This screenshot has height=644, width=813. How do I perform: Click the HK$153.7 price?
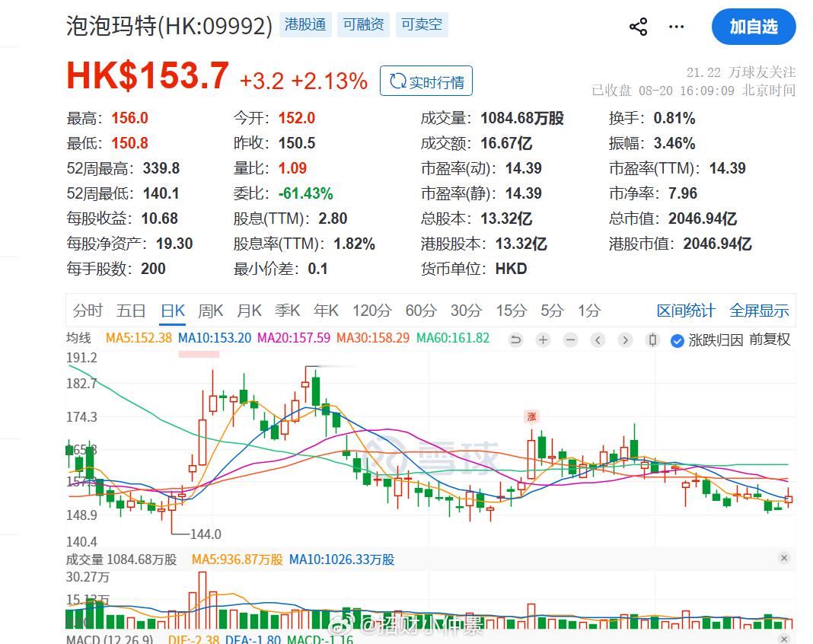148,75
